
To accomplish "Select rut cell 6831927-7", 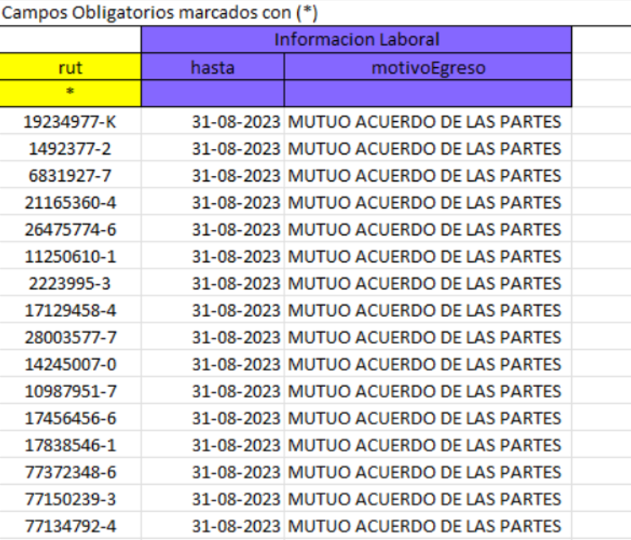I will (x=70, y=175).
